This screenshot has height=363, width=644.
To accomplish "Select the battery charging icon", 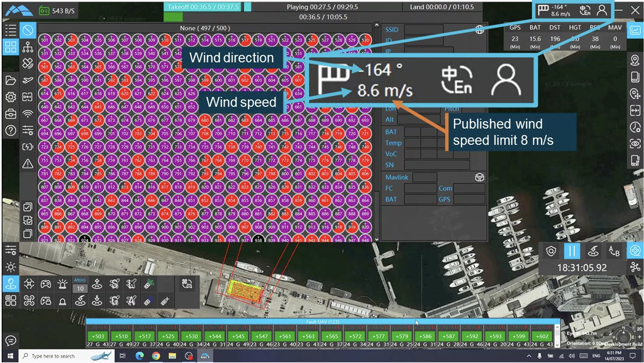I will pyautogui.click(x=28, y=147).
